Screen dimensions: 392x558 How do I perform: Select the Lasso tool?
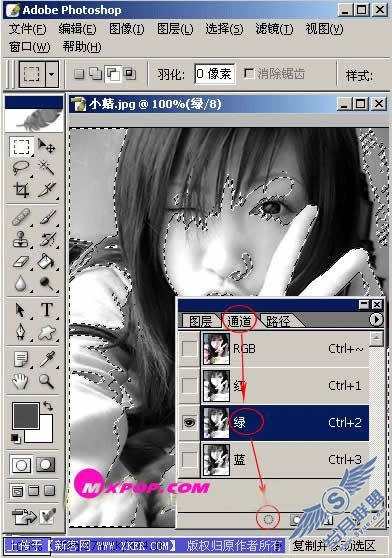[x=21, y=167]
